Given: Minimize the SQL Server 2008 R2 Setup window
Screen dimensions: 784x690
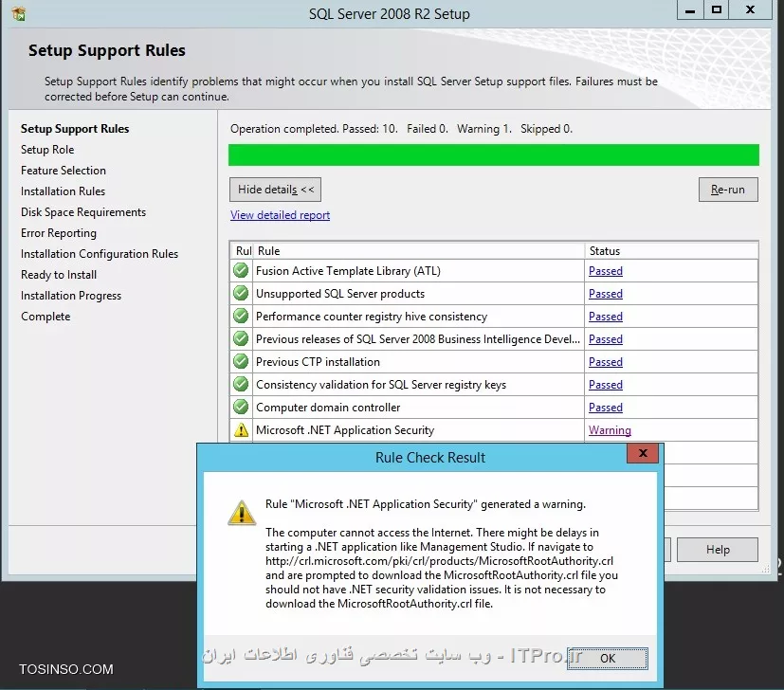Looking at the screenshot, I should 690,10.
